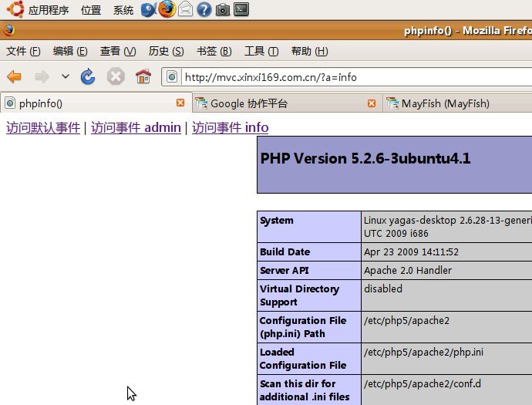Viewport: 532px width, 405px height.
Task: Close the phpinfo() tab
Action: (x=180, y=103)
